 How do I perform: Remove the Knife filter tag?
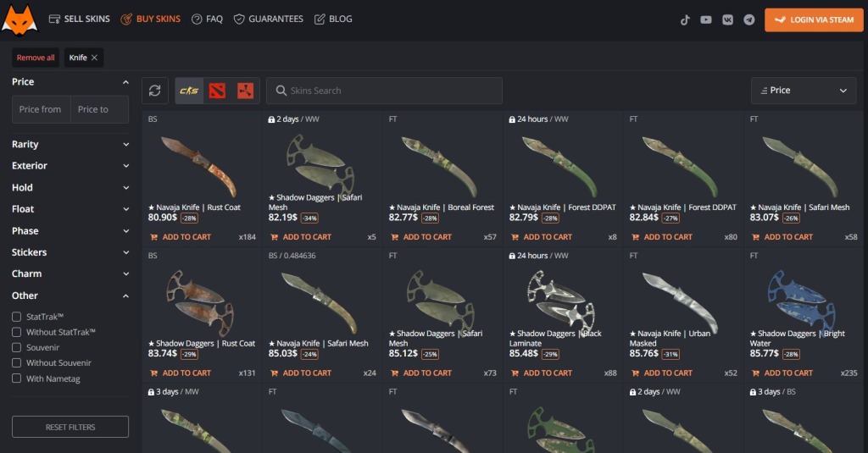click(95, 58)
